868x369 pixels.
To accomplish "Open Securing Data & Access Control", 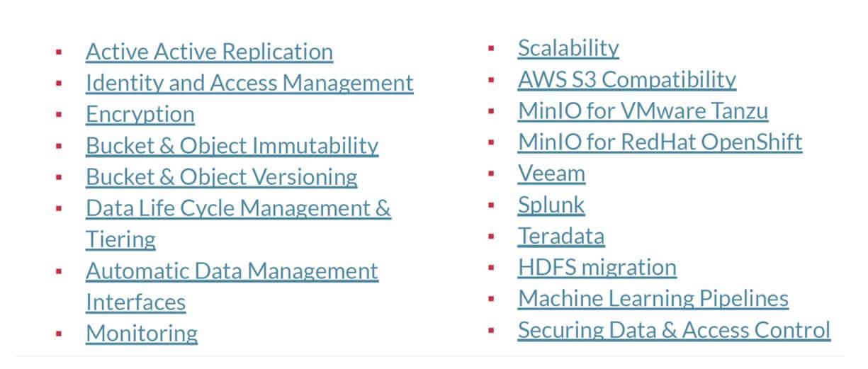I will pyautogui.click(x=674, y=329).
